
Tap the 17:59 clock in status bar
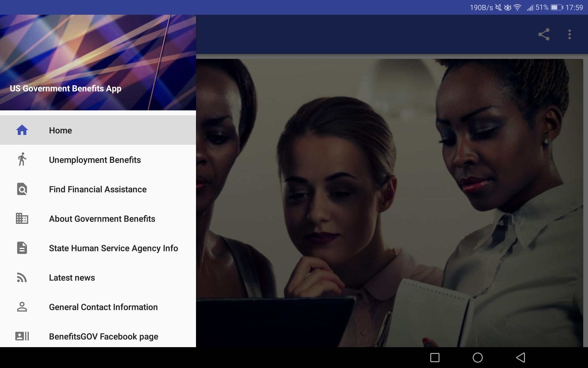tap(574, 7)
